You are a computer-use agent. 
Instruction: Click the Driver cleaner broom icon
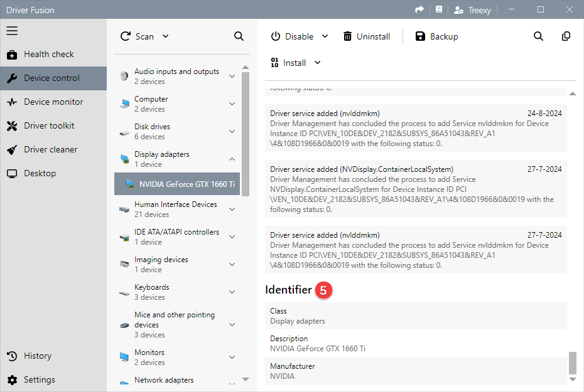12,150
